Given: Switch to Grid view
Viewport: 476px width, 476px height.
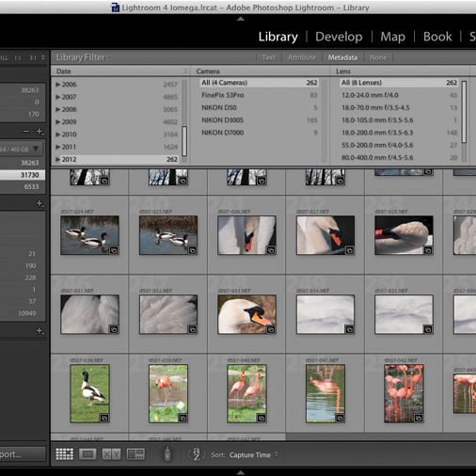Looking at the screenshot, I should (x=65, y=454).
